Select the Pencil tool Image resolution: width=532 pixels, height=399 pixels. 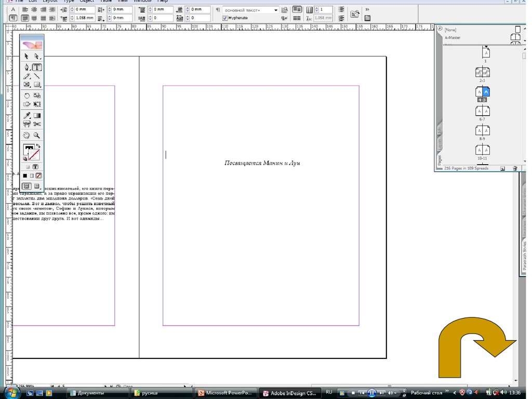pos(27,76)
